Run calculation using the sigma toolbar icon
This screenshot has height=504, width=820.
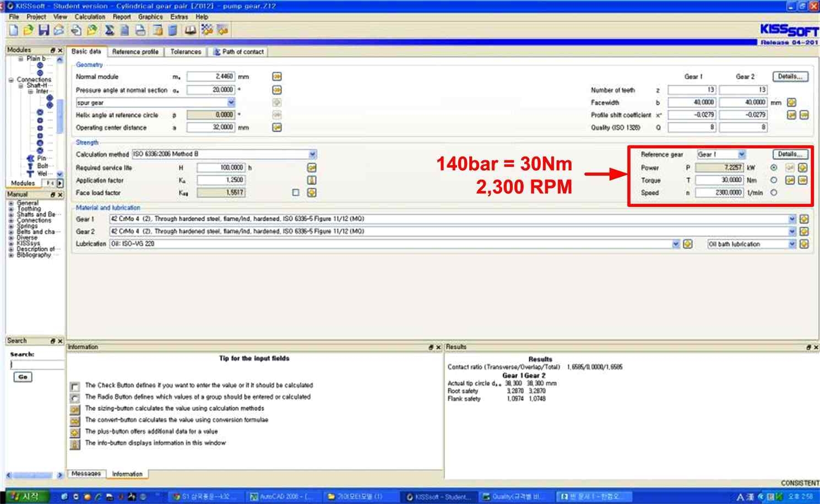pyautogui.click(x=109, y=30)
